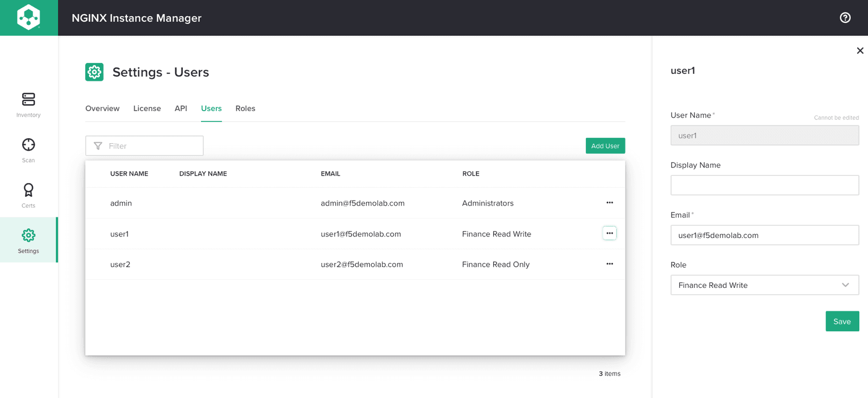Open actions menu for user1 row
The height and width of the screenshot is (398, 868).
tap(609, 233)
